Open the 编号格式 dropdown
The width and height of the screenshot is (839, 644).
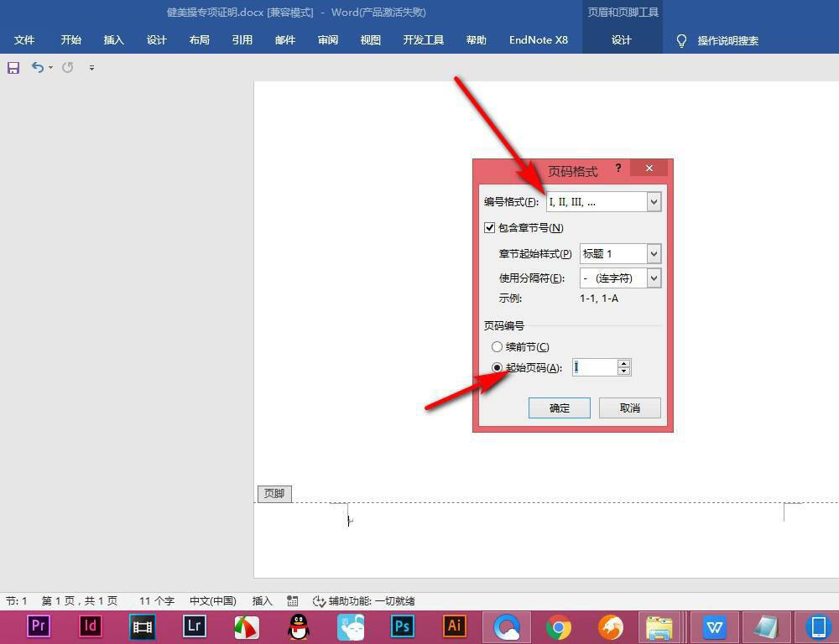(x=654, y=201)
